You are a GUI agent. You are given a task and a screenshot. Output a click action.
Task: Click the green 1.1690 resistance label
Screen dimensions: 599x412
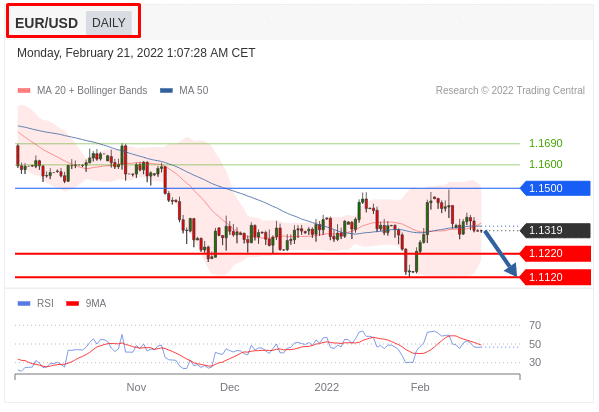(546, 143)
